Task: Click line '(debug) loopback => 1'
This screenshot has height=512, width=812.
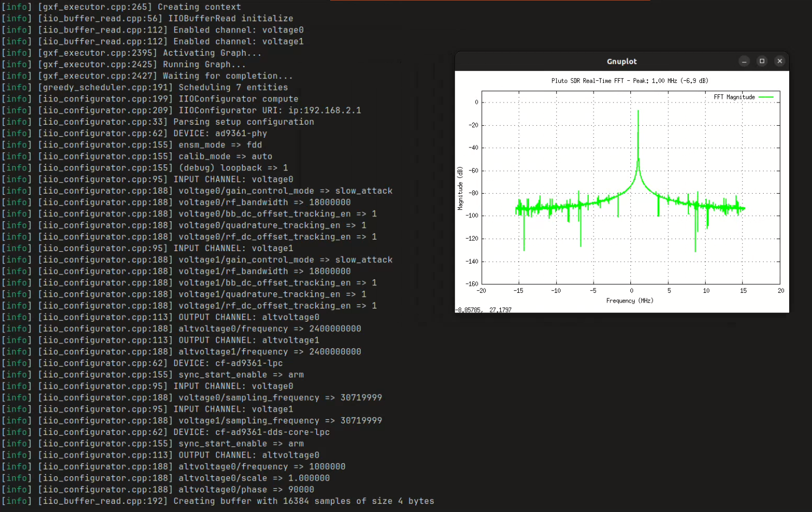Action: click(145, 168)
